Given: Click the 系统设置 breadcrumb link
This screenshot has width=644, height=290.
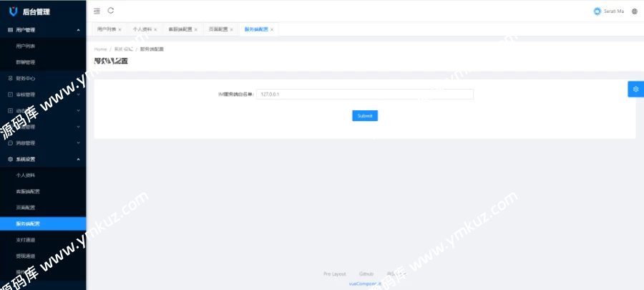Looking at the screenshot, I should [x=124, y=49].
